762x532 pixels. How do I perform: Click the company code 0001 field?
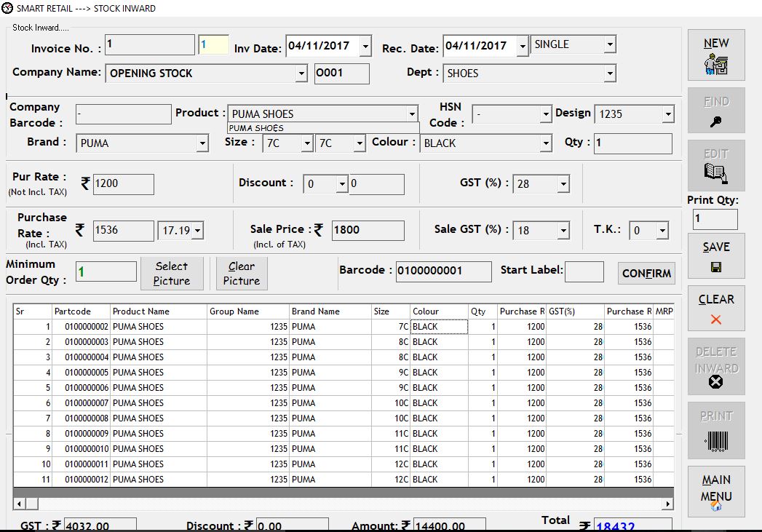click(x=341, y=74)
